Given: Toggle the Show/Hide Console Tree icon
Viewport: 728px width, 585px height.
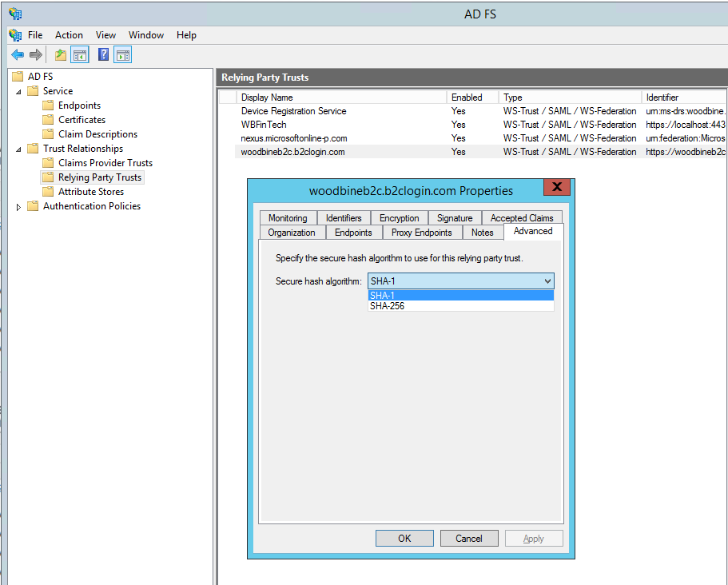Looking at the screenshot, I should (x=80, y=55).
